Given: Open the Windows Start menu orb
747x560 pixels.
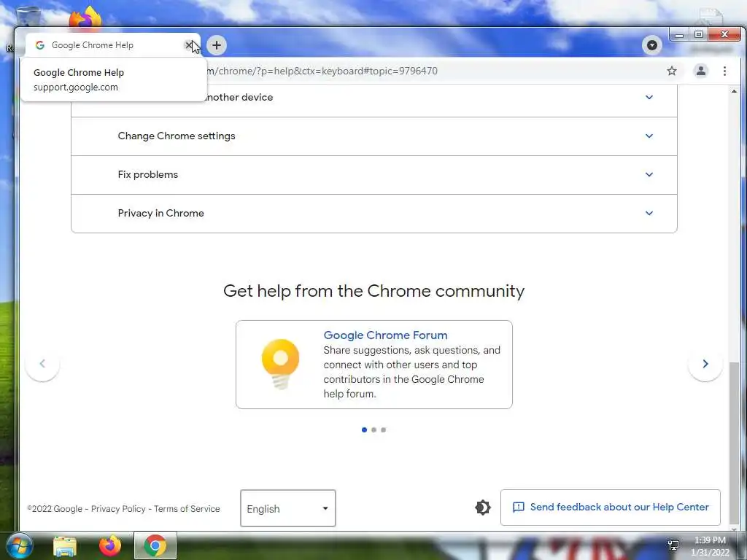Looking at the screenshot, I should (x=20, y=545).
